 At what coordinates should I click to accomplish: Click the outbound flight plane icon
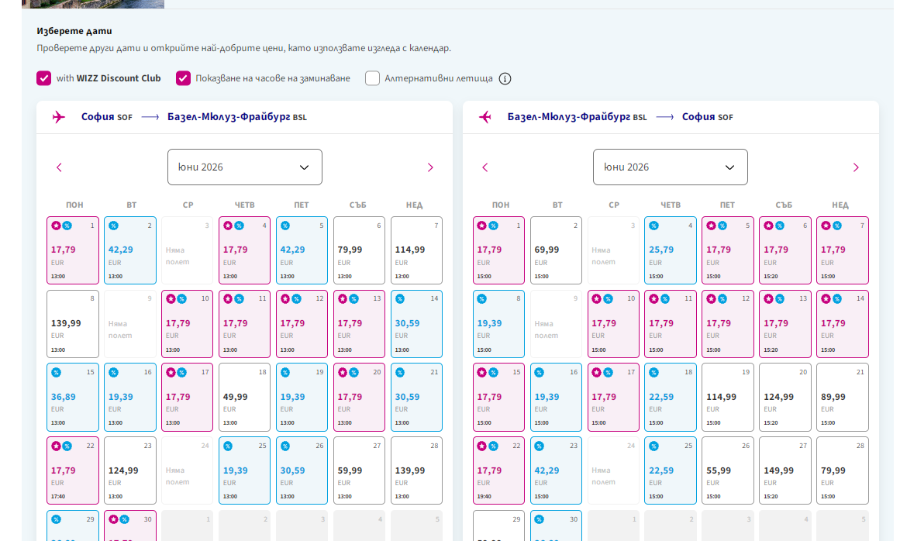tap(59, 117)
